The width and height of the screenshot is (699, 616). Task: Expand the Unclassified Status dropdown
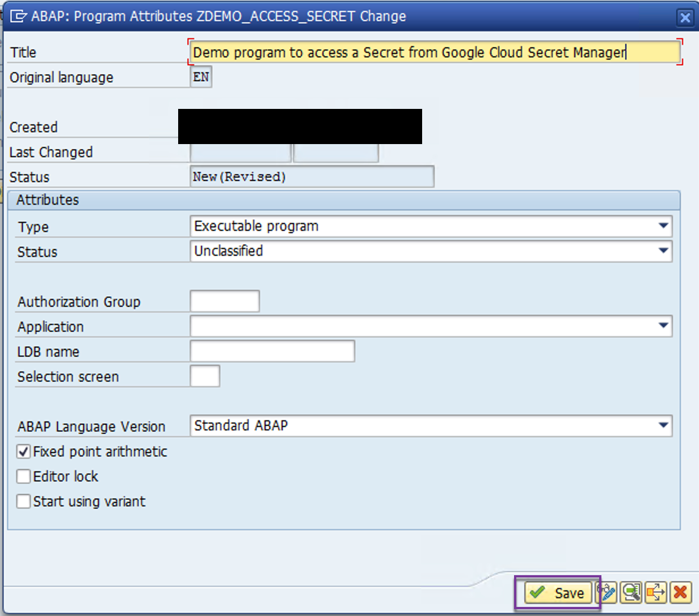coord(663,251)
